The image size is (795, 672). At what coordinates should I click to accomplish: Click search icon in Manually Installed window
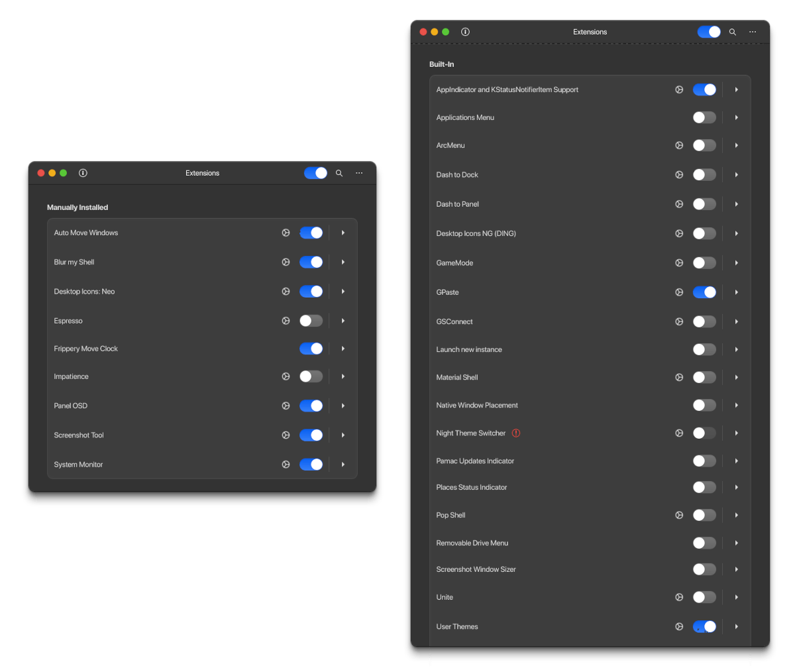coord(339,173)
